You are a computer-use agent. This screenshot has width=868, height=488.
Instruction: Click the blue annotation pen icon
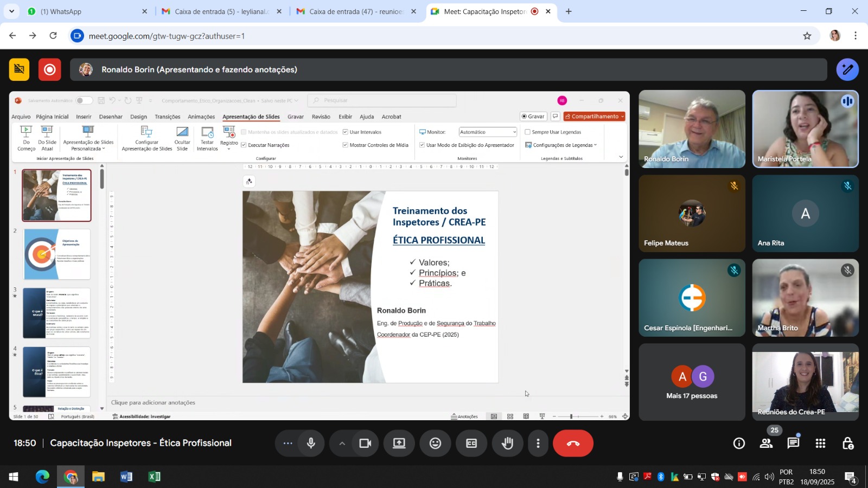(x=847, y=69)
